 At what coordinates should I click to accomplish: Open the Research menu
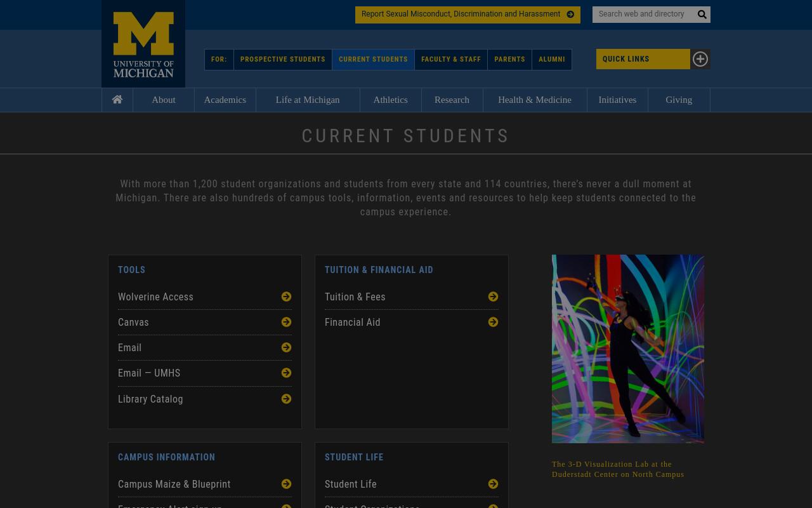coord(452,100)
